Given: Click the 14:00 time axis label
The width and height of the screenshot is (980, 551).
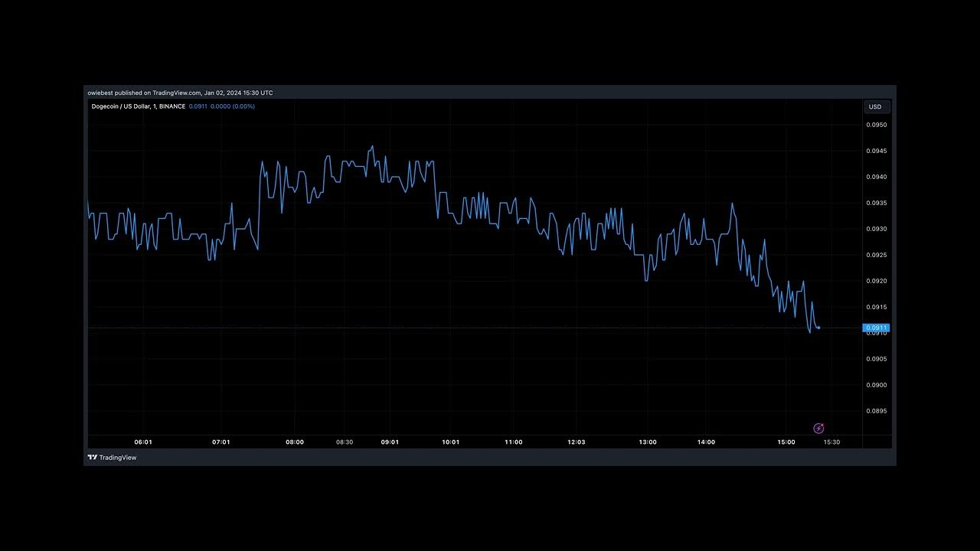Looking at the screenshot, I should (706, 442).
